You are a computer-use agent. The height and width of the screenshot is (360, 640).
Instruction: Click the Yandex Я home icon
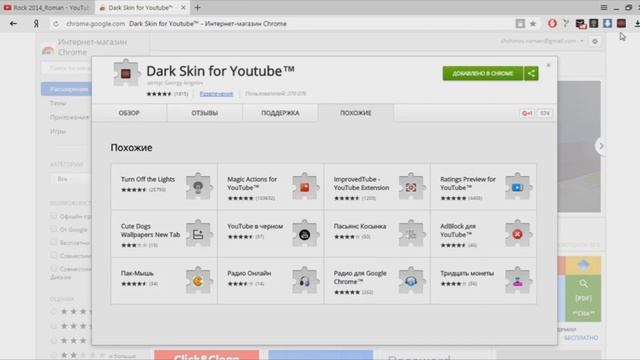tap(36, 24)
